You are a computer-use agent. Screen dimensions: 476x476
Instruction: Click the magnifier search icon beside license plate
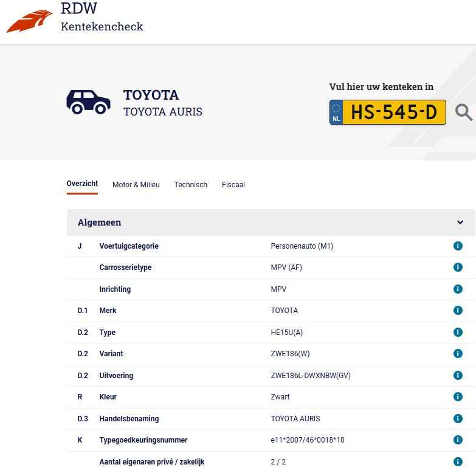coord(464,112)
